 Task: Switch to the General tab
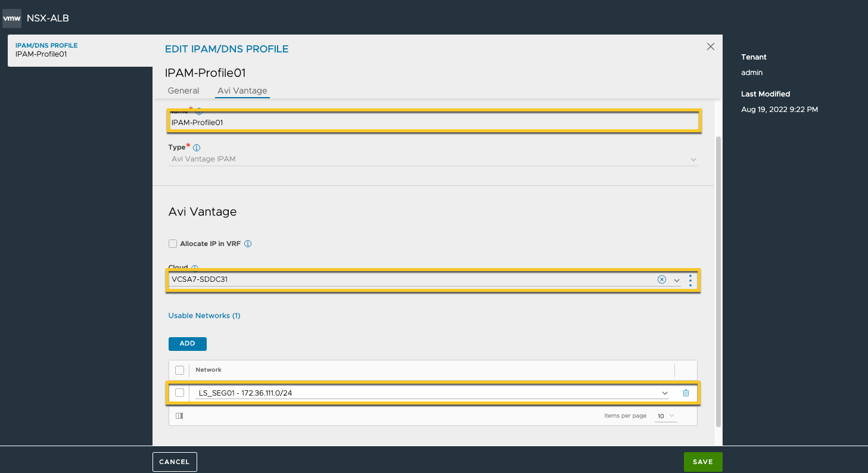point(183,91)
